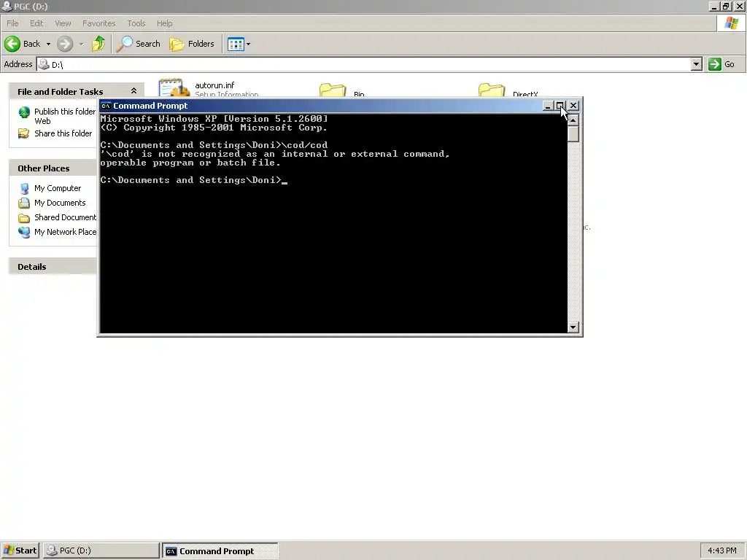Click the drive icon in Address bar

coord(44,64)
